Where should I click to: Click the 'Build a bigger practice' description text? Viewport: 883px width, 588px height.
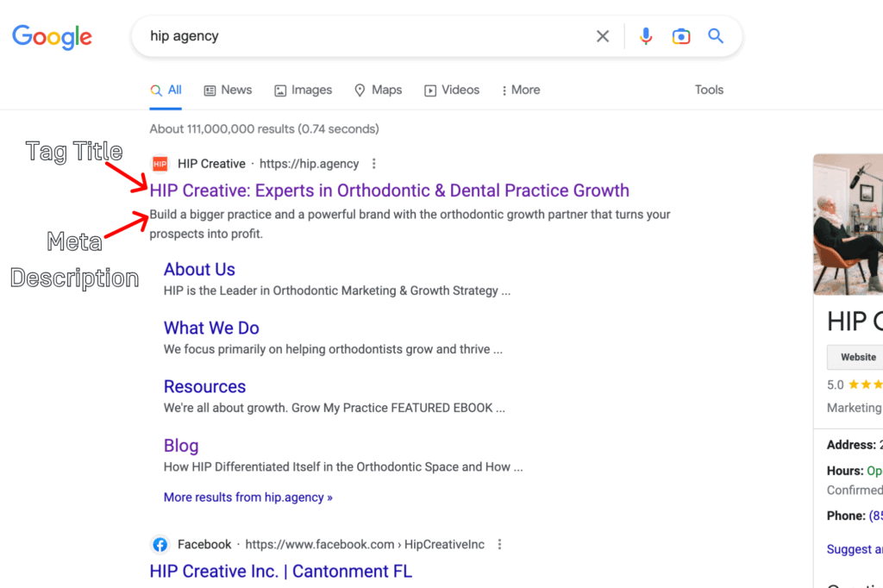click(x=410, y=224)
